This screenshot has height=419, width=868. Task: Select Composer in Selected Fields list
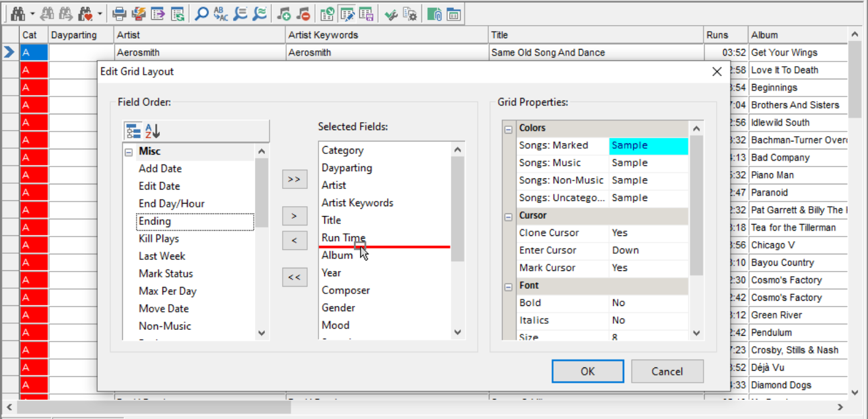[345, 291]
